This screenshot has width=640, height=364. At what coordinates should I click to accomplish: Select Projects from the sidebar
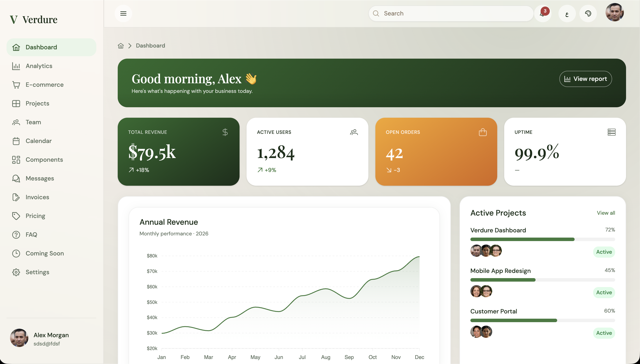click(51, 104)
